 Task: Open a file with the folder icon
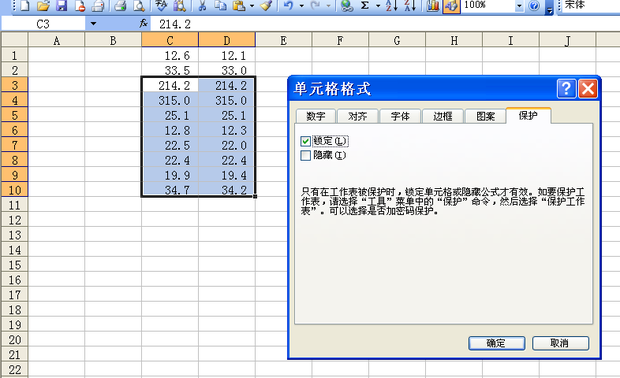pos(43,5)
